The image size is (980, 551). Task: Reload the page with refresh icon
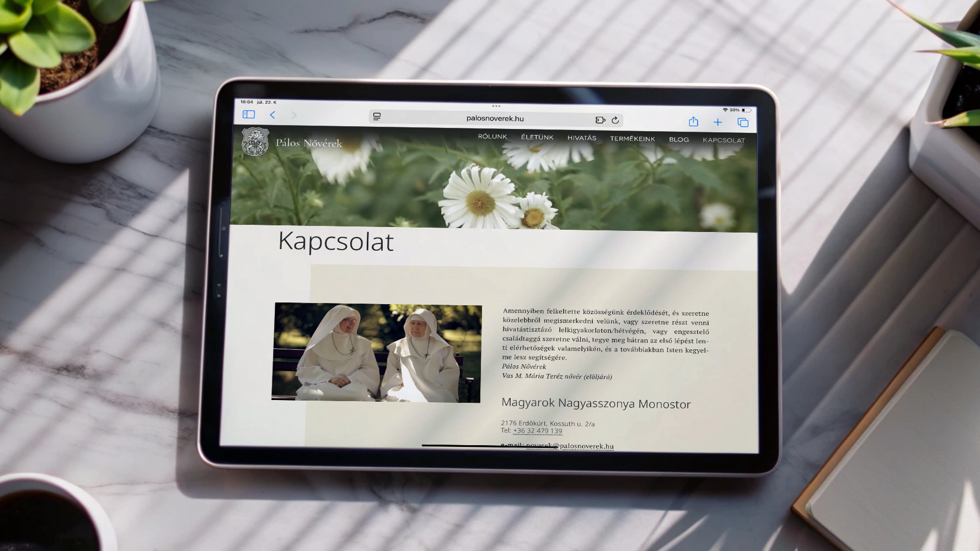(615, 120)
